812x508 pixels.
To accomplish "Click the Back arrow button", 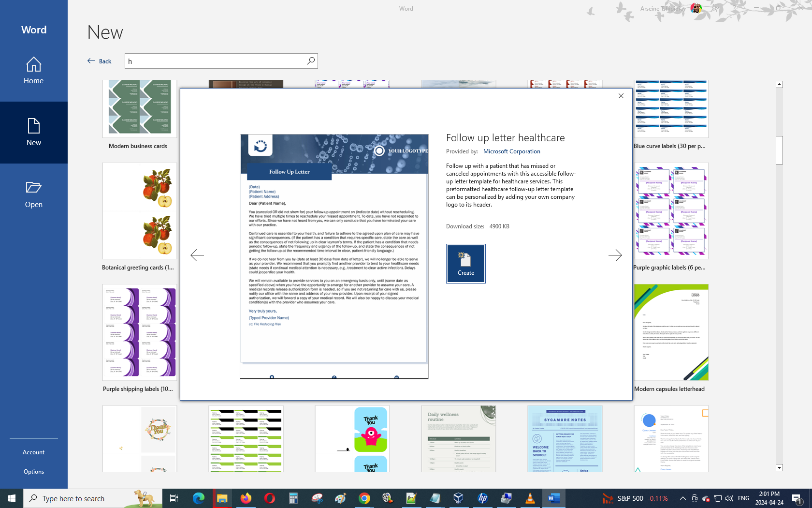I will point(100,61).
